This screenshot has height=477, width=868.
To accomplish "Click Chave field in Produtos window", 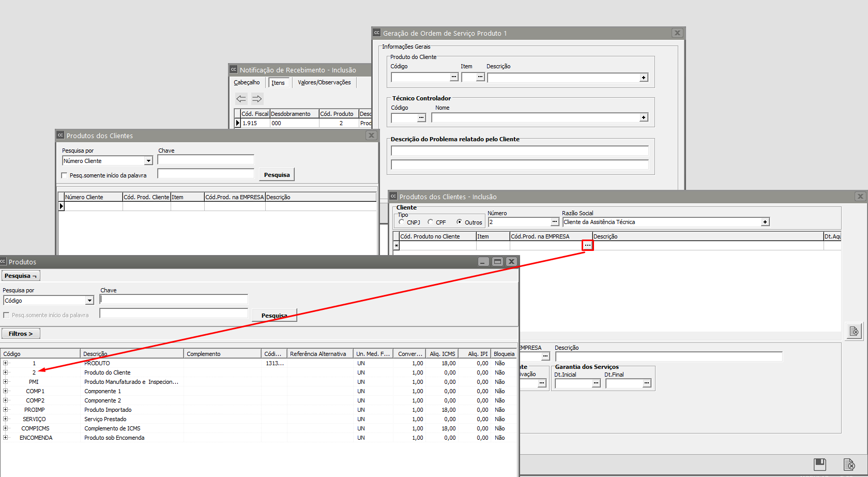I will point(174,299).
